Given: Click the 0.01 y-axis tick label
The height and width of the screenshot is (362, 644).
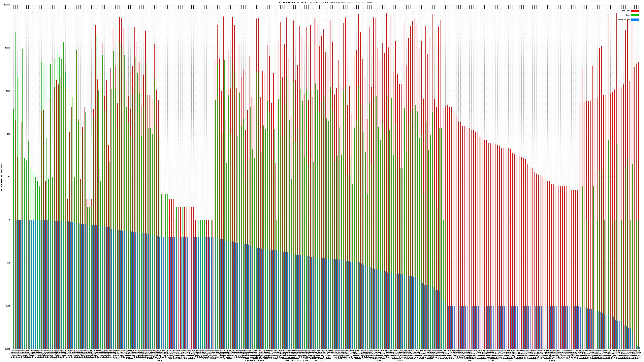Looking at the screenshot, I should pyautogui.click(x=8, y=306).
